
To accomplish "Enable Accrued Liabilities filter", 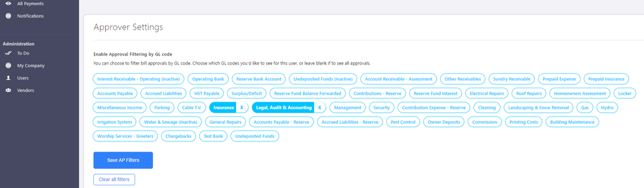I will 163,93.
